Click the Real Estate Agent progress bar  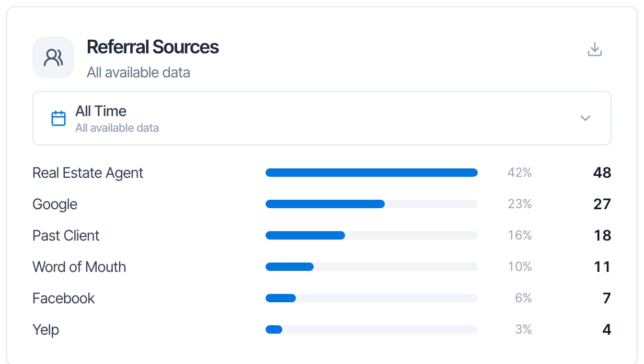click(x=372, y=173)
